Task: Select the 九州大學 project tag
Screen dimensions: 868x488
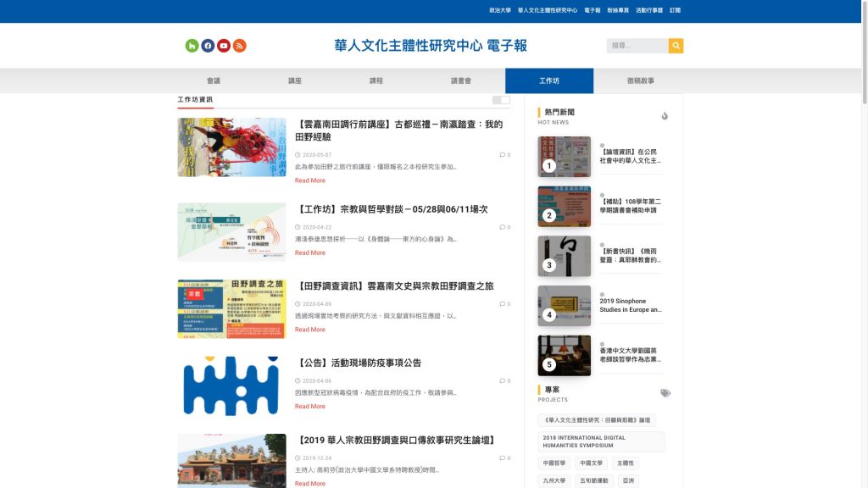Action: click(554, 480)
